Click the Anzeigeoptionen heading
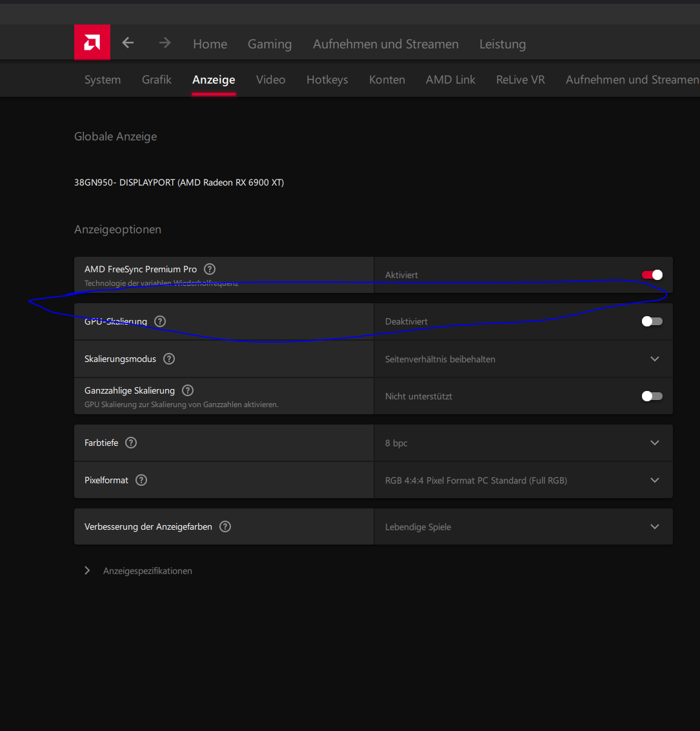Screen dimensions: 700x731 pos(118,230)
